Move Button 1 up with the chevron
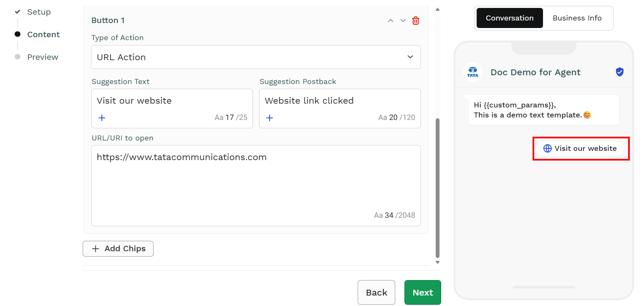This screenshot has width=644, height=306. point(391,20)
